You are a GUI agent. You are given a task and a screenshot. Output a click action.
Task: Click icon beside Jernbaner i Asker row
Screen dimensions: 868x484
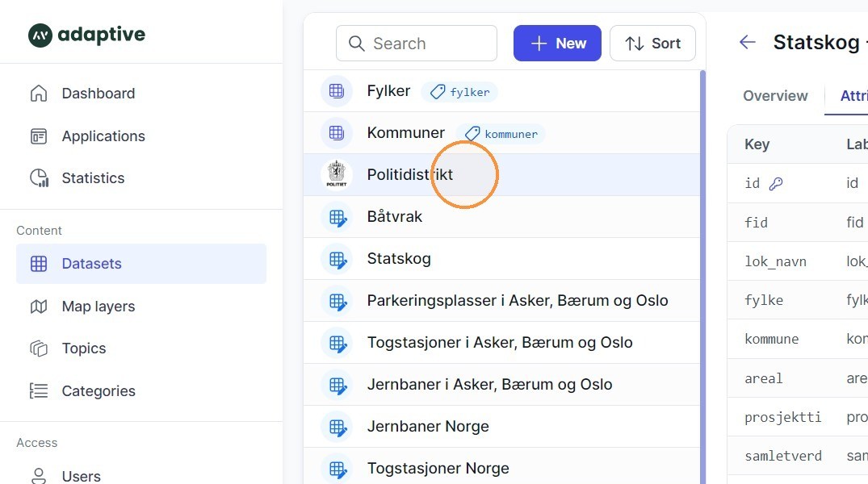[337, 385]
